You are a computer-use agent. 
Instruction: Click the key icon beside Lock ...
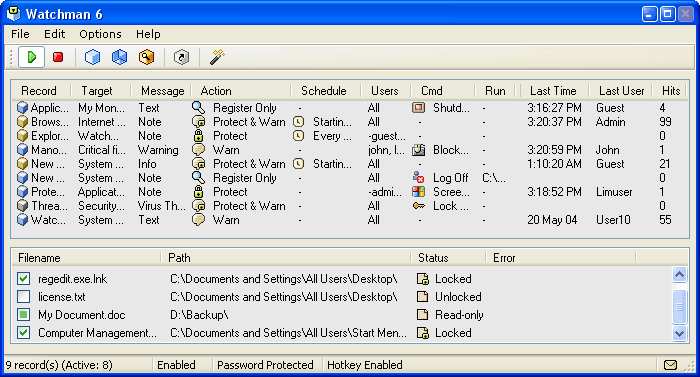tap(418, 206)
